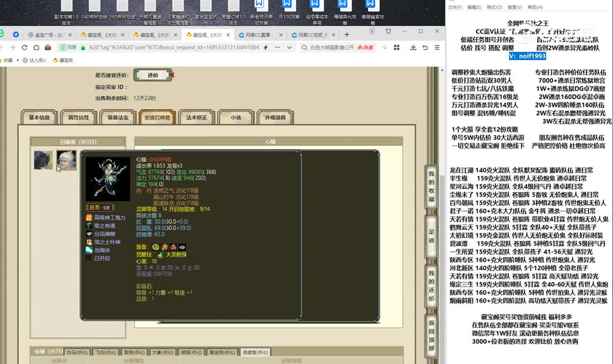The image size is (613, 364).
Task: Click the 大圣附身 awakening skill icon
Action: (160, 254)
